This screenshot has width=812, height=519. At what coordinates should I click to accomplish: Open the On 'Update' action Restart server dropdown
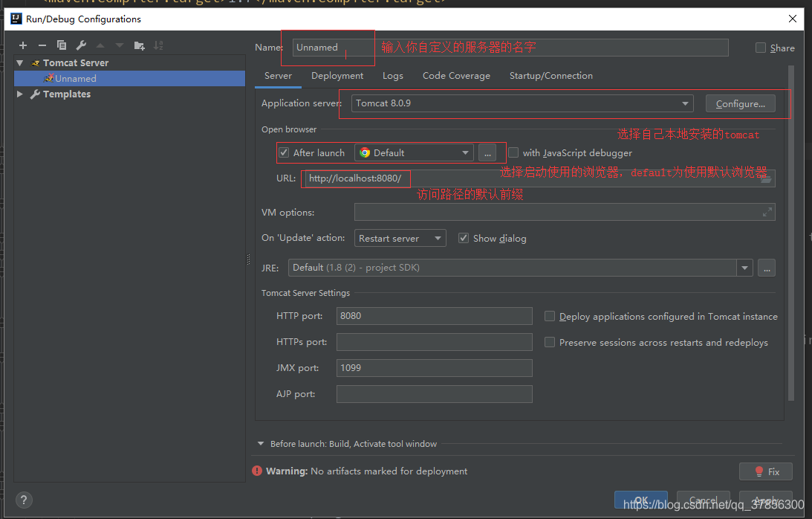coord(400,238)
